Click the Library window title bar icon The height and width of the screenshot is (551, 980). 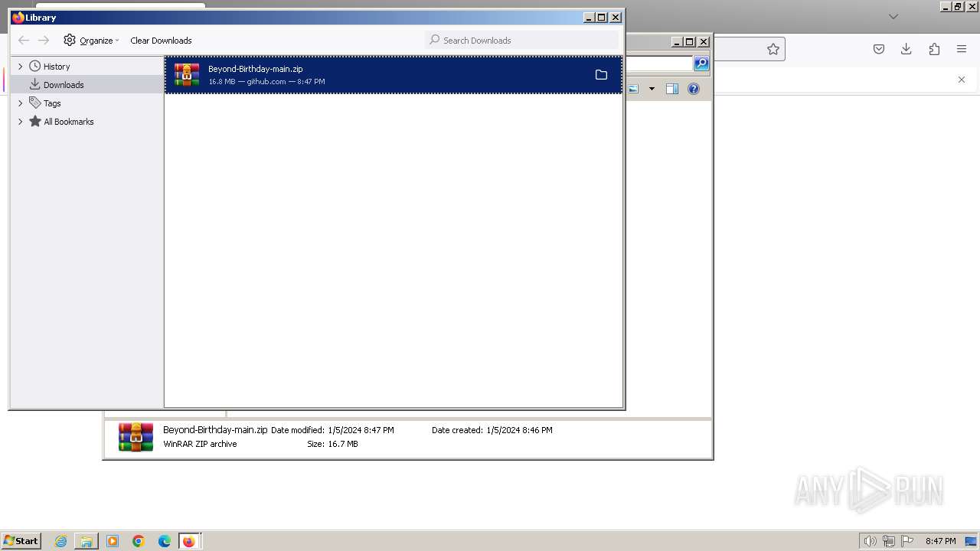point(18,17)
